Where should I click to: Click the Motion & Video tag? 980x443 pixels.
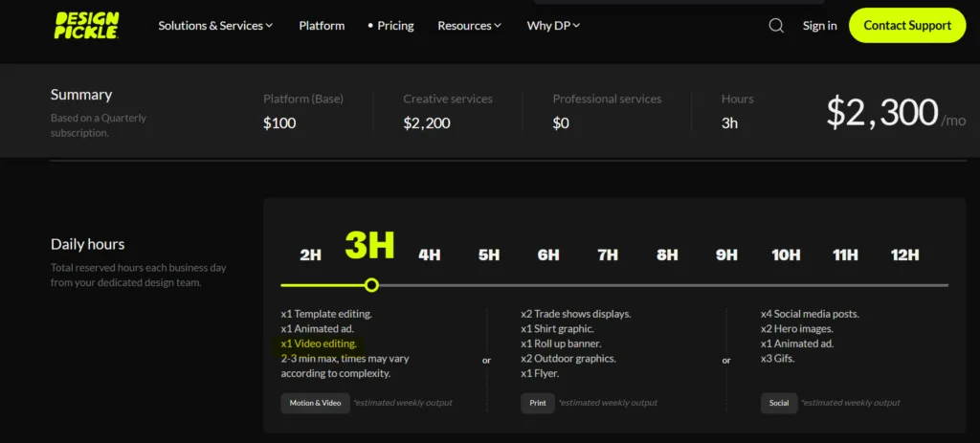(x=315, y=403)
